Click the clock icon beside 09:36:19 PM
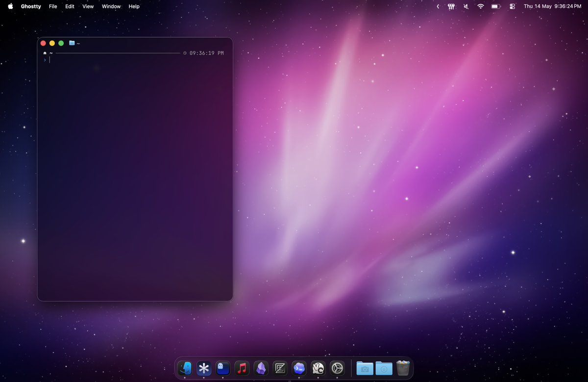Screen dimensions: 588x382 tap(185, 53)
